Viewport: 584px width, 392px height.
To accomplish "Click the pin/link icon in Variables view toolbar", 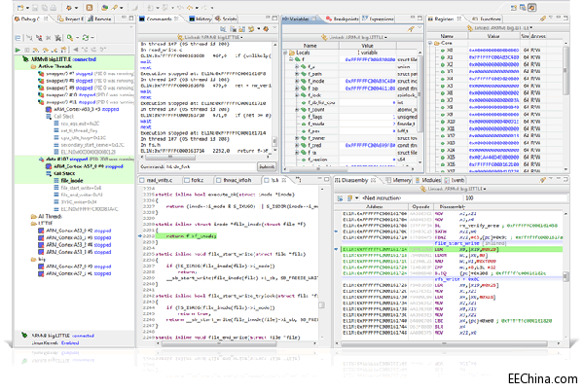I will point(411,29).
